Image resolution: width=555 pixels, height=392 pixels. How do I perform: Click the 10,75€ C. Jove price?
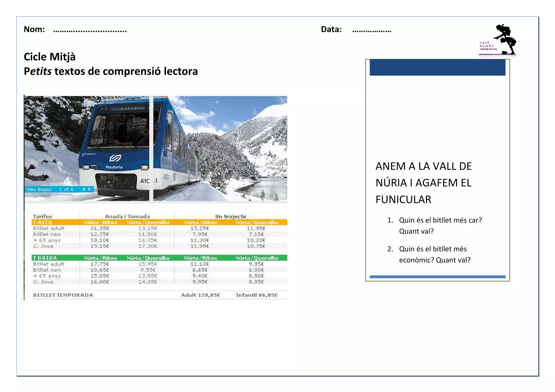pyautogui.click(x=256, y=246)
